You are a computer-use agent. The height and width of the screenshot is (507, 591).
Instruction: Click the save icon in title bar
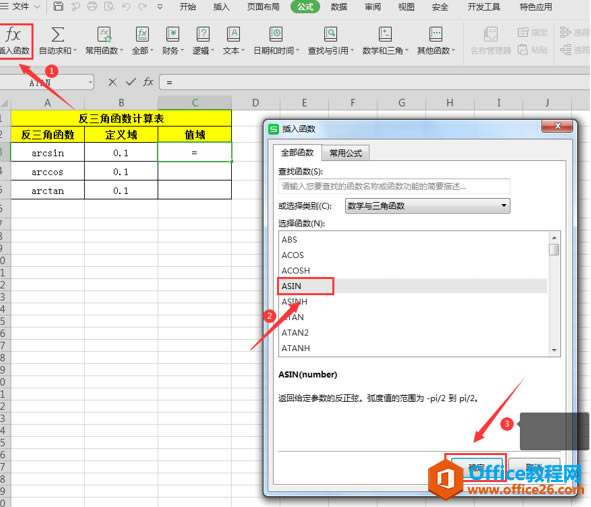point(58,6)
